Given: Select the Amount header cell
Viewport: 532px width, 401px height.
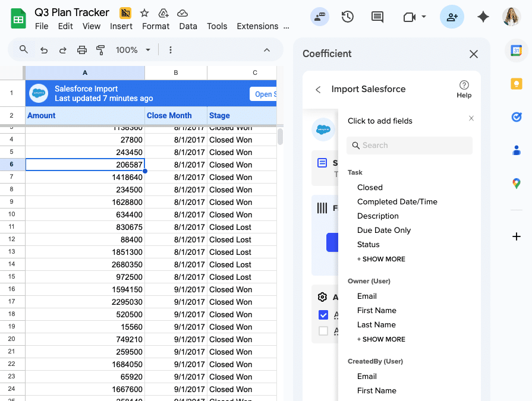Looking at the screenshot, I should coord(85,116).
